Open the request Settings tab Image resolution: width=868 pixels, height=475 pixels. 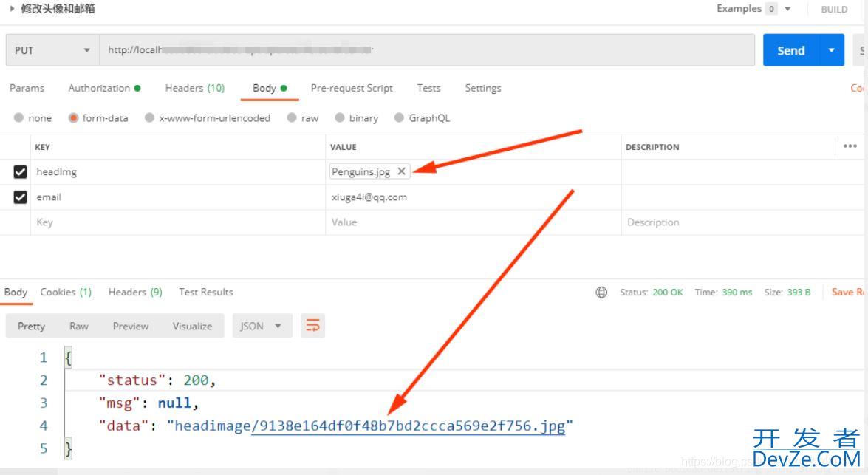(482, 88)
